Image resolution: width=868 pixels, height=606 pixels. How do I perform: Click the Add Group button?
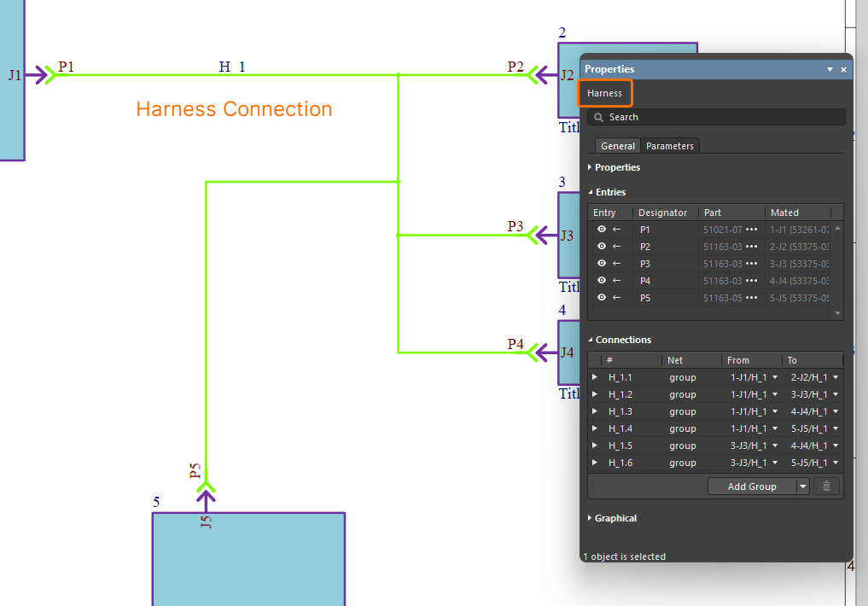751,487
